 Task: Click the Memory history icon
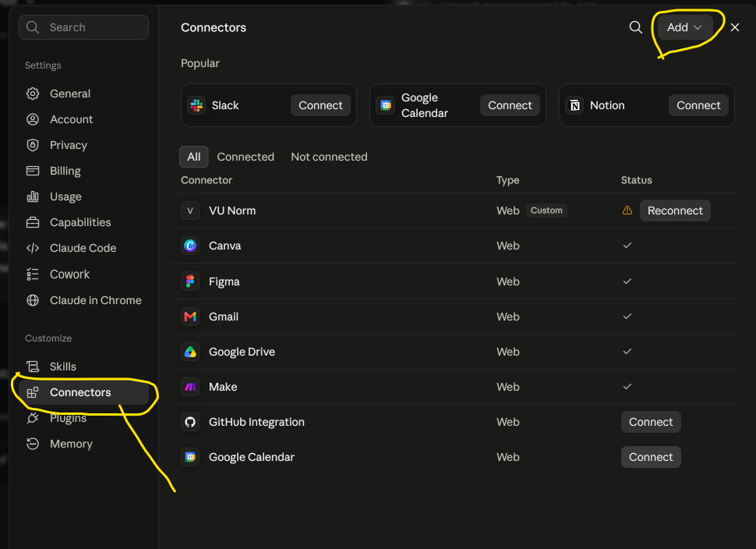[x=32, y=444]
